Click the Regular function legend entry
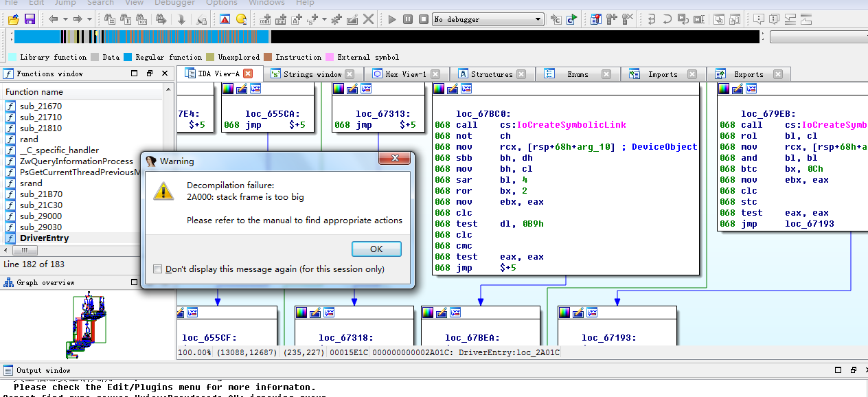Image resolution: width=868 pixels, height=397 pixels. [x=163, y=57]
